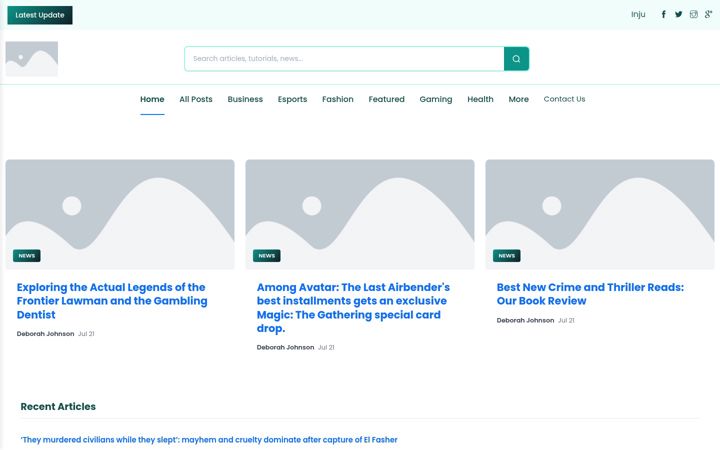
Task: Open the Crime and Thriller Reads review
Action: tap(590, 294)
